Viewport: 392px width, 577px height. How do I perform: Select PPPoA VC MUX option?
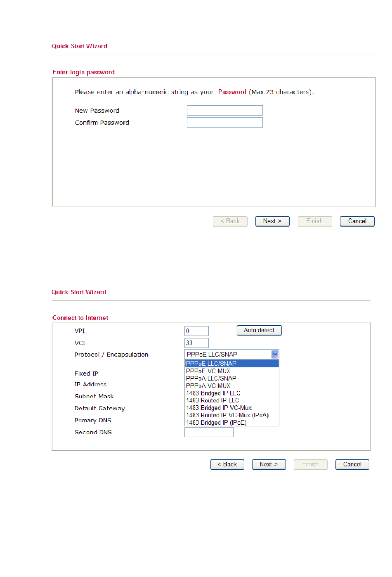pos(232,386)
